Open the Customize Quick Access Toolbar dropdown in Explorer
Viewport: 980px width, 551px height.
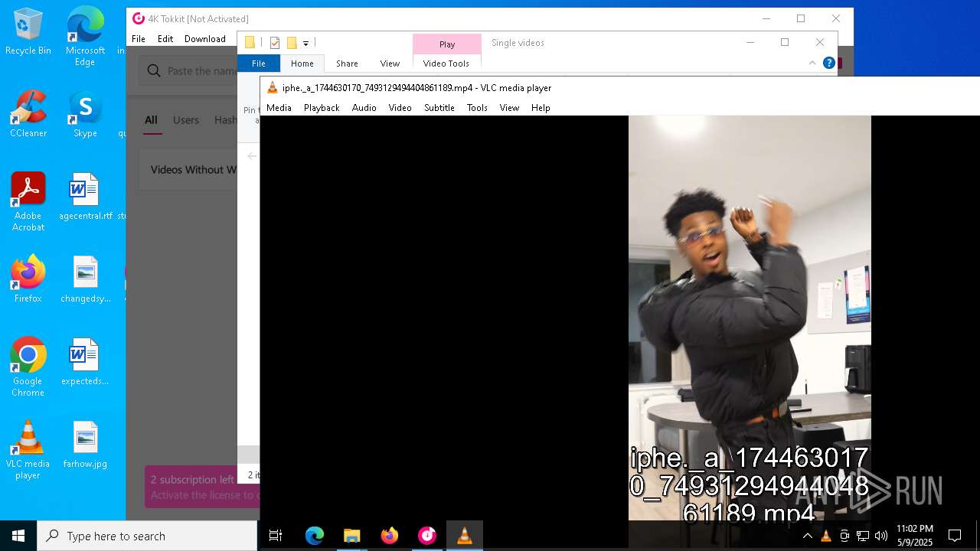pyautogui.click(x=305, y=44)
